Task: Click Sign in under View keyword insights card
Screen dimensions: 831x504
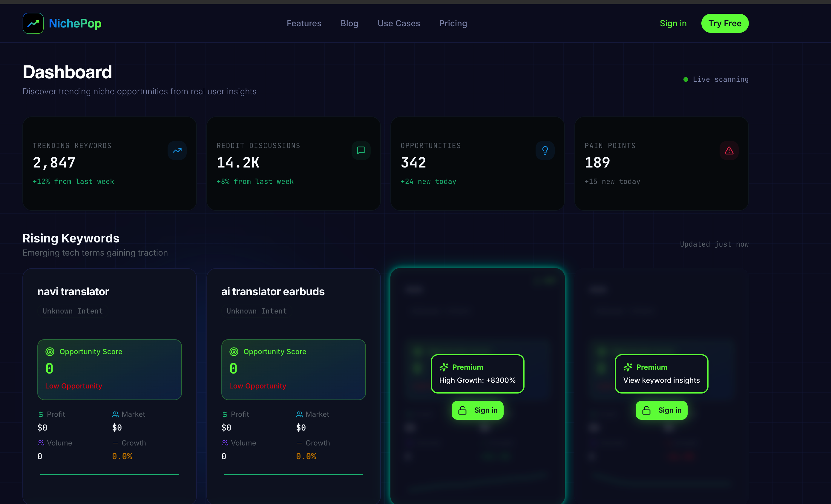Action: 661,410
